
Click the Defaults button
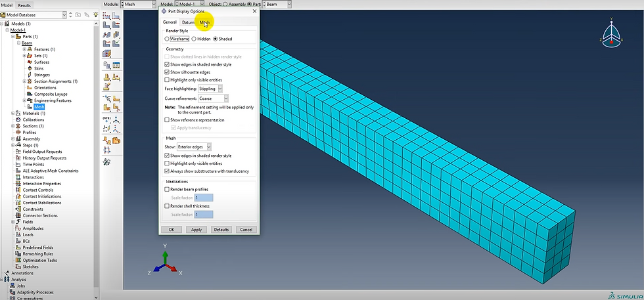(221, 229)
